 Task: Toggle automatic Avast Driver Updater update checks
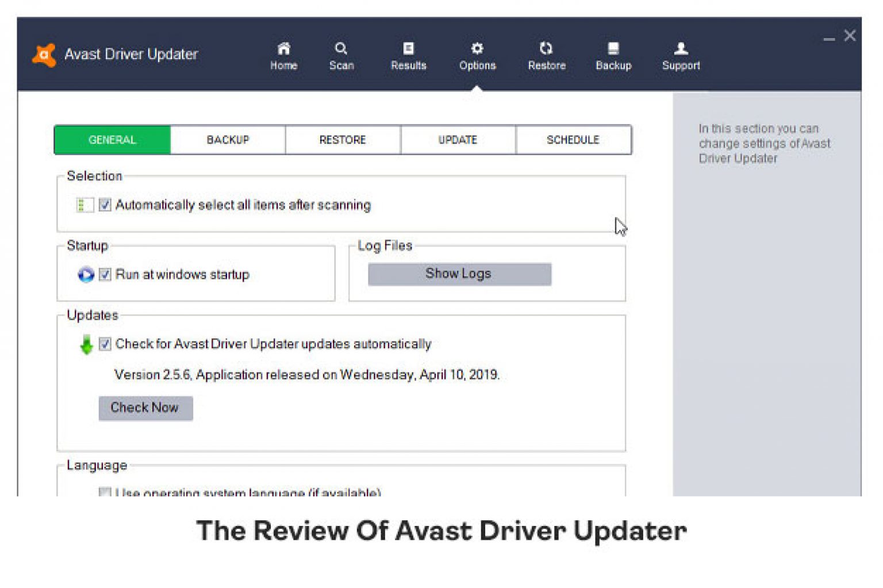click(x=105, y=344)
